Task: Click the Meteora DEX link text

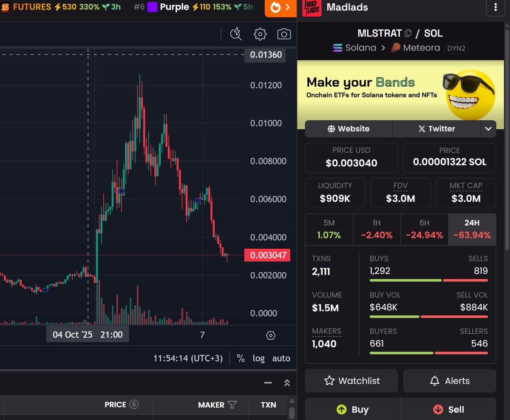Action: pos(421,48)
